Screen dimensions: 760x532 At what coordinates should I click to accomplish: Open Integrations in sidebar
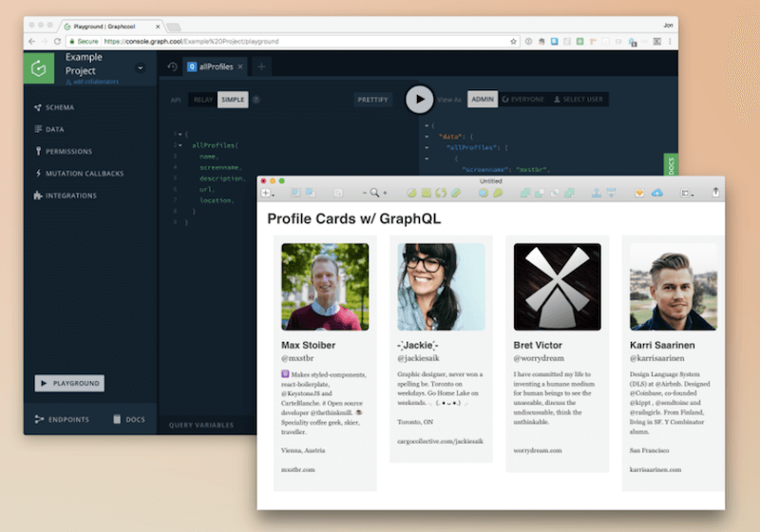click(66, 196)
